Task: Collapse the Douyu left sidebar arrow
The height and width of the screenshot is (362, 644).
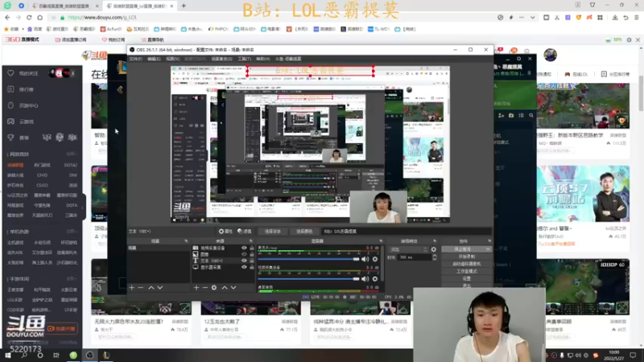Action: [84, 208]
